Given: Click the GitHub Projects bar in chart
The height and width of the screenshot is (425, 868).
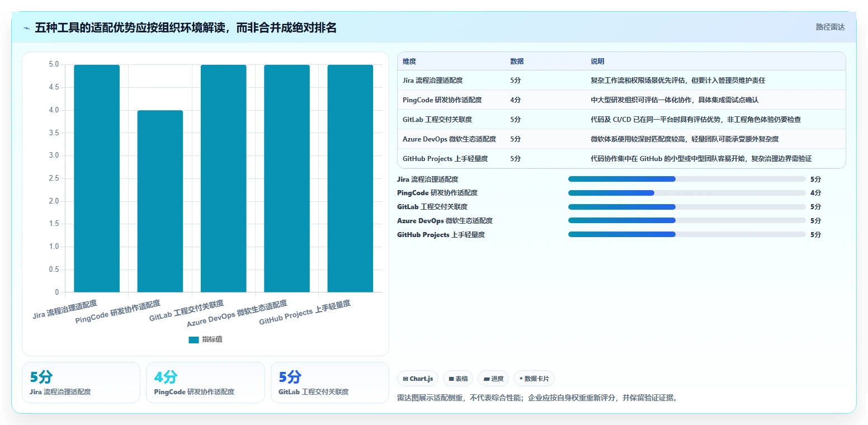Looking at the screenshot, I should click(x=350, y=178).
